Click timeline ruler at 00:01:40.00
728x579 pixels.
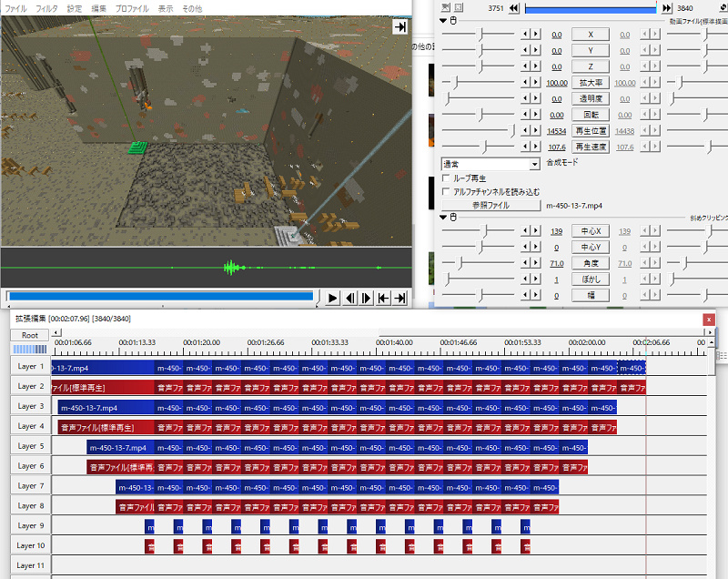point(394,342)
